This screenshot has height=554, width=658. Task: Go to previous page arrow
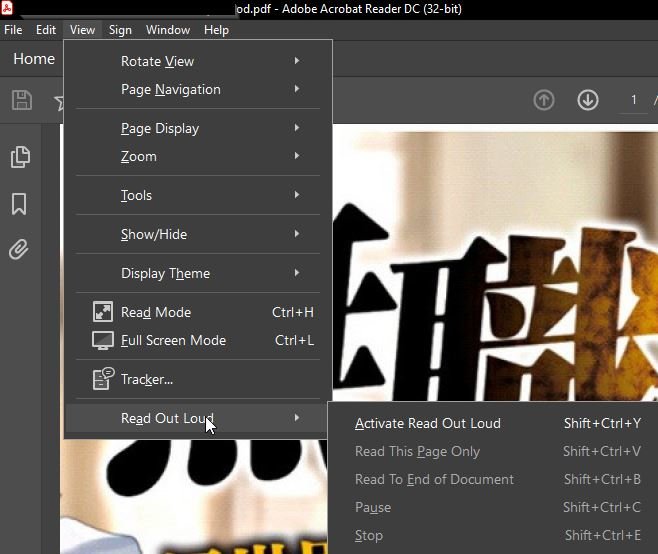coord(544,100)
